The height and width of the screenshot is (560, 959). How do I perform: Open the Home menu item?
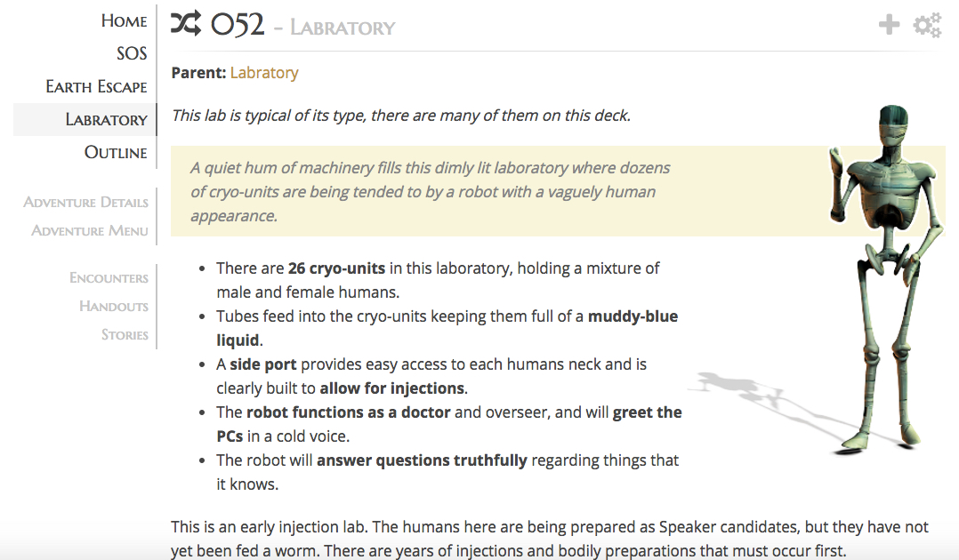point(124,20)
